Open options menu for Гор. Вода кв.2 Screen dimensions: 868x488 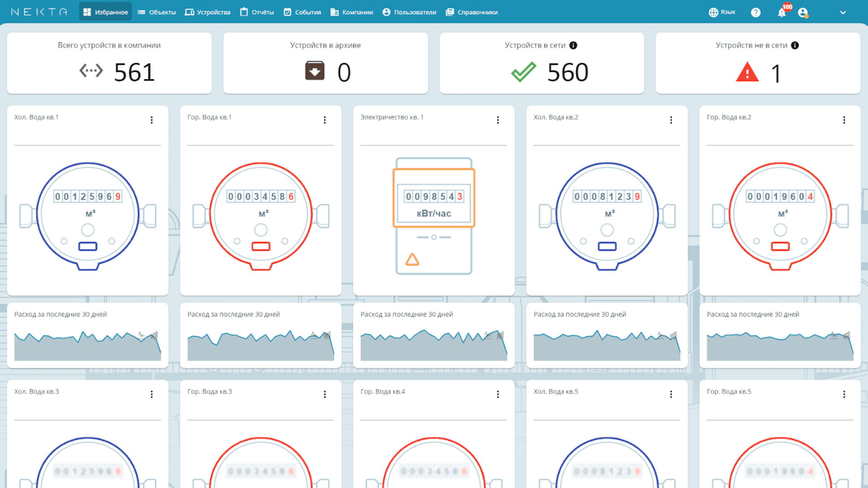844,120
